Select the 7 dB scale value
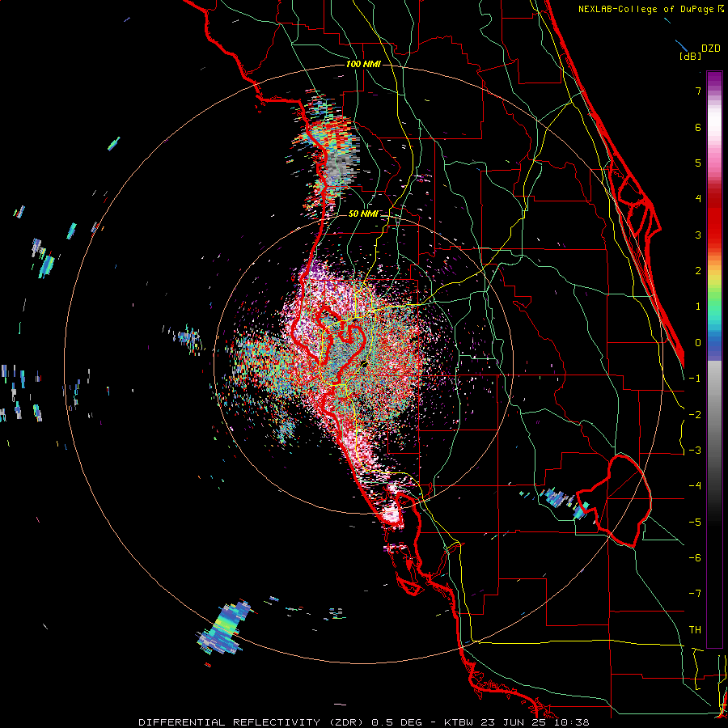728x728 pixels. (x=698, y=91)
